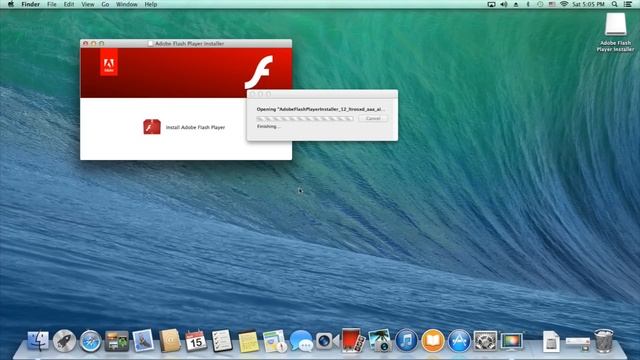Open iTunes music note icon in dock
This screenshot has width=640, height=360.
[406, 340]
